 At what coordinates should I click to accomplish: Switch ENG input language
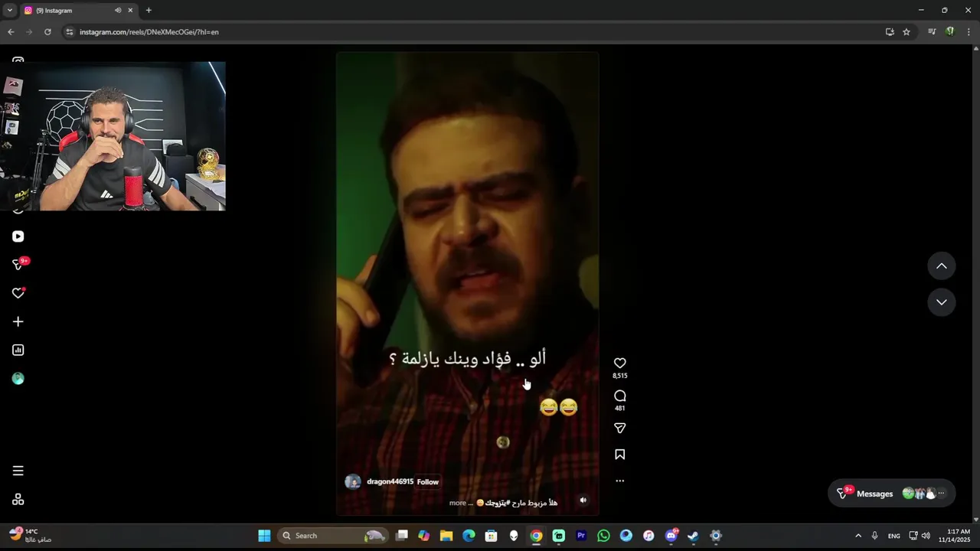click(x=894, y=536)
